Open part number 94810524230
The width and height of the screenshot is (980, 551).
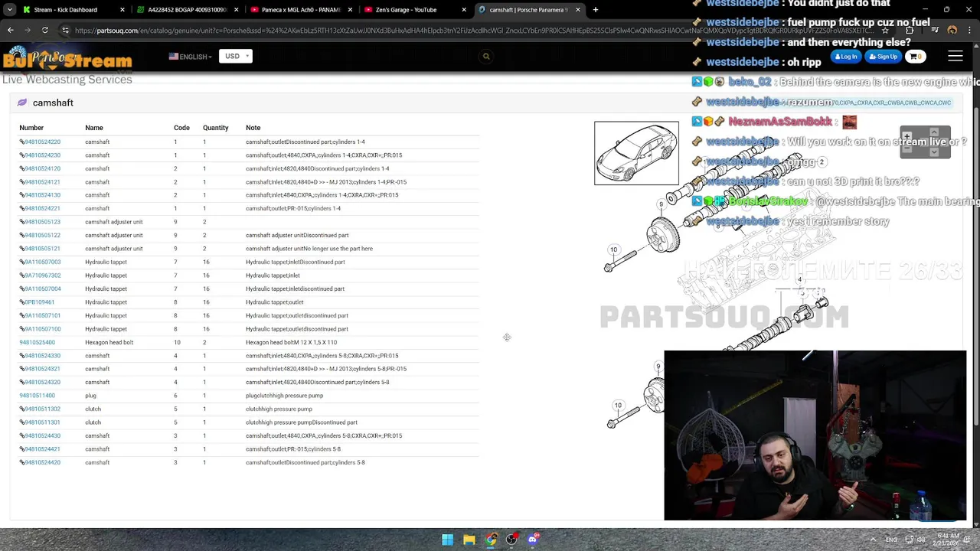42,155
